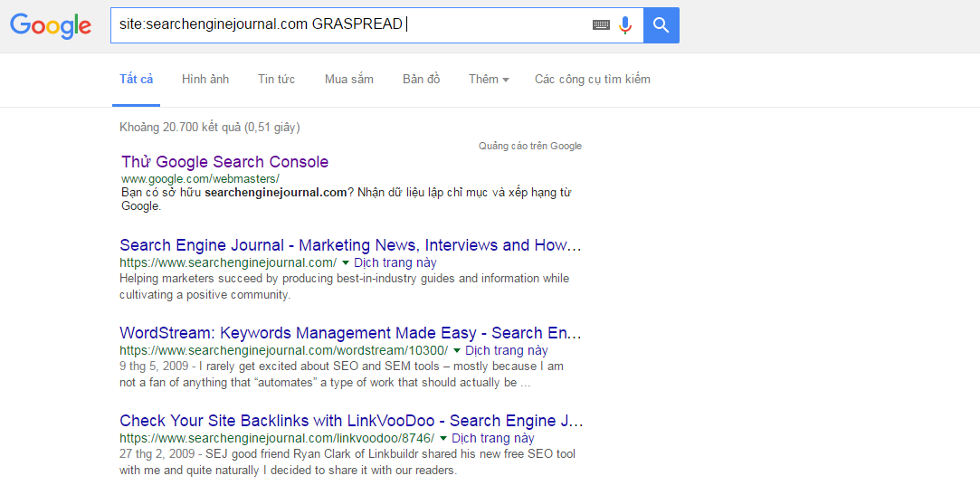Open the on-screen keyboard input tool
Screen dimensions: 980x495
coord(601,25)
